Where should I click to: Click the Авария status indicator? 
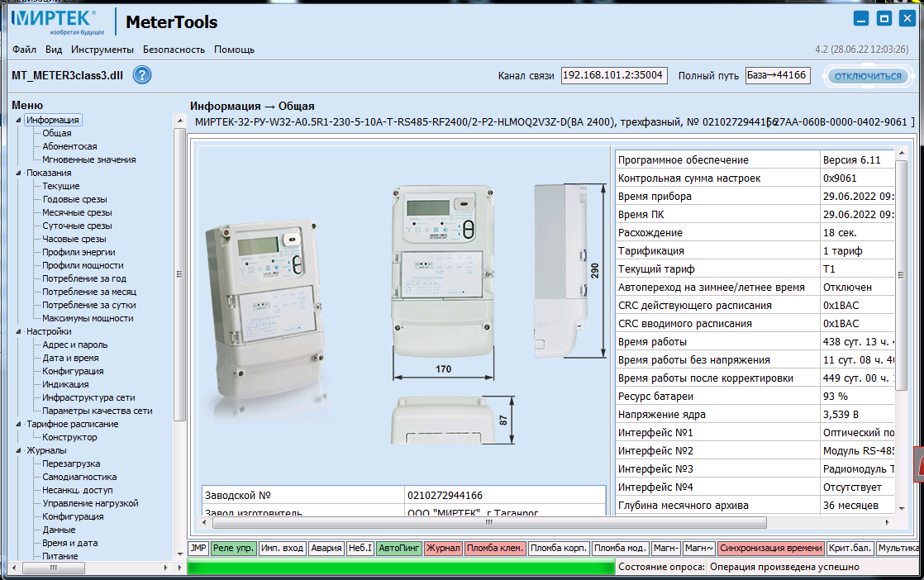[326, 548]
